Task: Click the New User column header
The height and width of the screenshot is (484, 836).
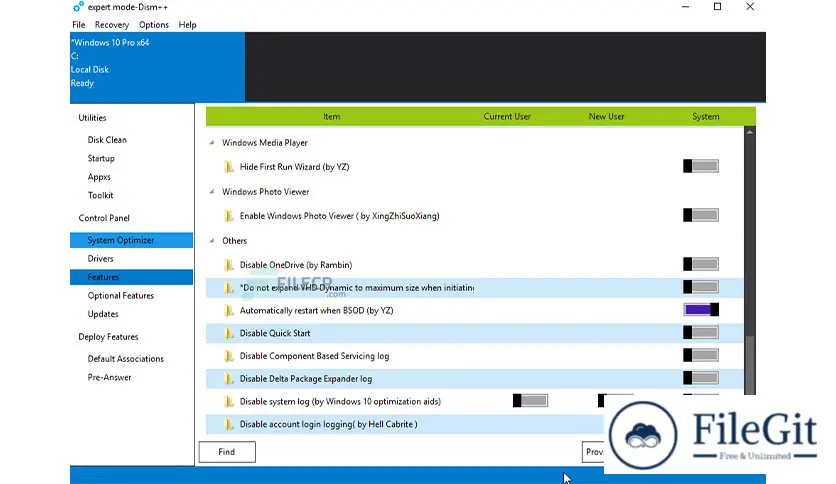Action: click(606, 117)
